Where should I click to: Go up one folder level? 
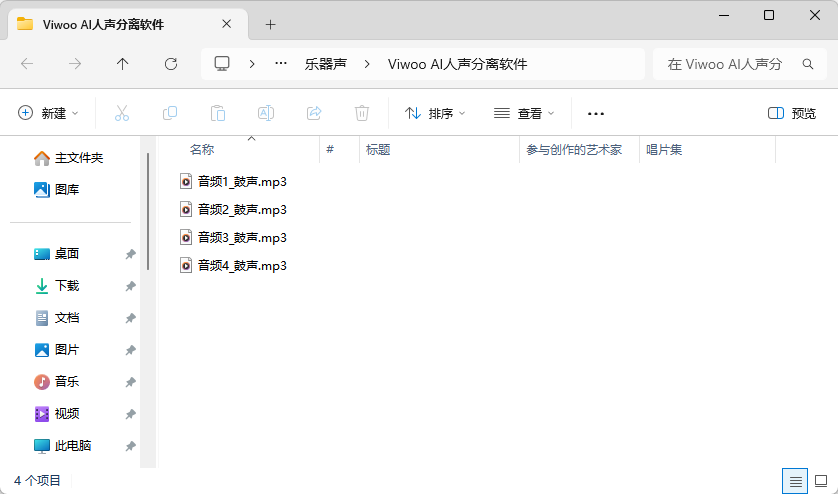(122, 64)
